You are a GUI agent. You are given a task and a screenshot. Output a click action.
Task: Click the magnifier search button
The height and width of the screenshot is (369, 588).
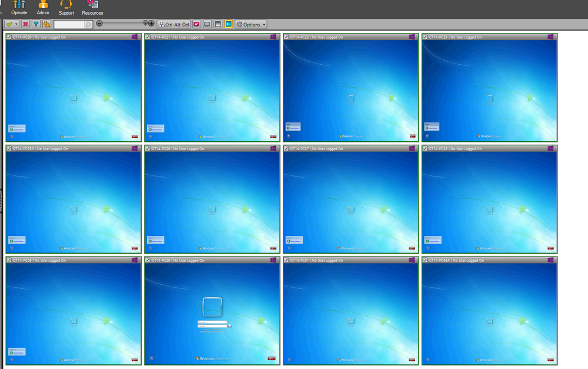[89, 24]
